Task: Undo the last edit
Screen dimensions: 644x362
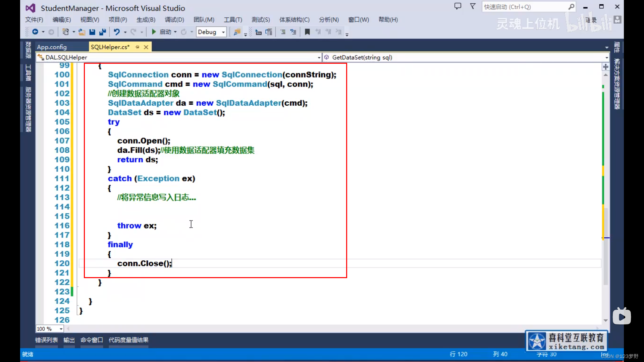Action: (x=116, y=32)
